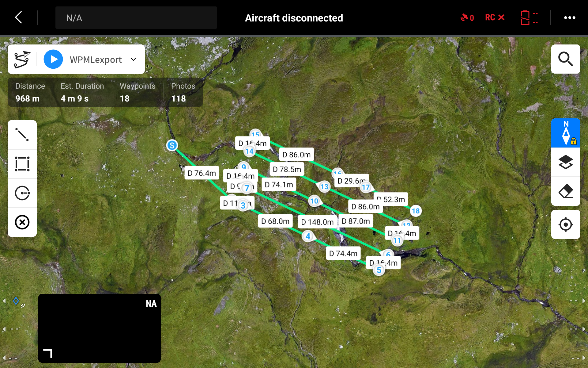Screen dimensions: 588x368
Task: Select the start point S marker
Action: (x=172, y=145)
